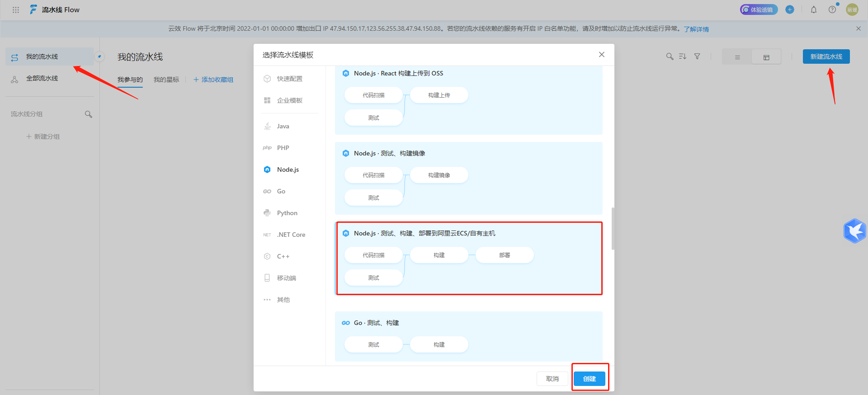
Task: Click the 创建 button
Action: [x=590, y=379]
